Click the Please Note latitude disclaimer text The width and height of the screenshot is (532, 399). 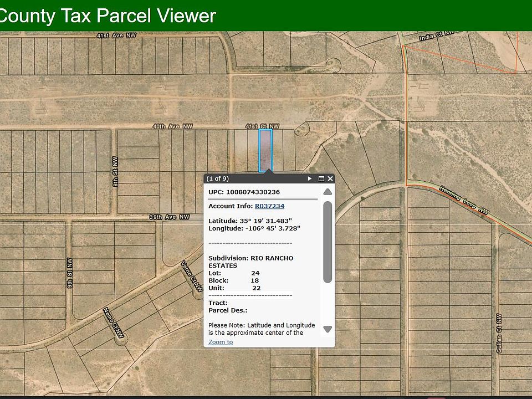click(262, 329)
